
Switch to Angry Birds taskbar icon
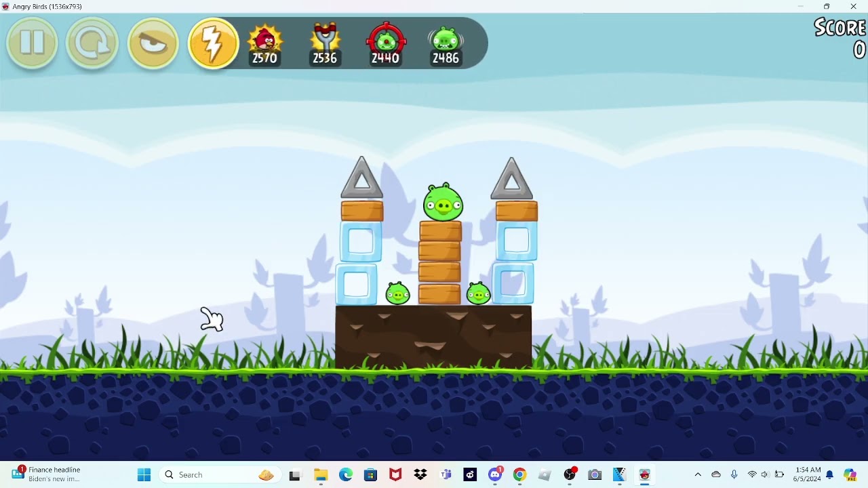click(644, 475)
